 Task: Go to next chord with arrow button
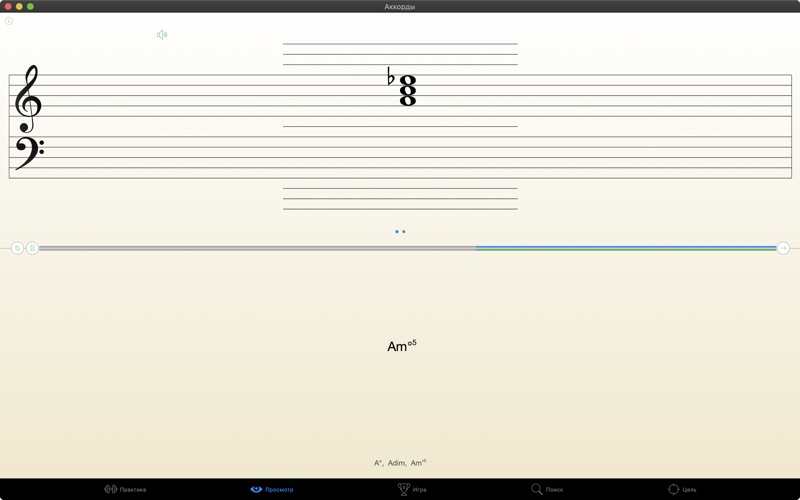click(783, 248)
